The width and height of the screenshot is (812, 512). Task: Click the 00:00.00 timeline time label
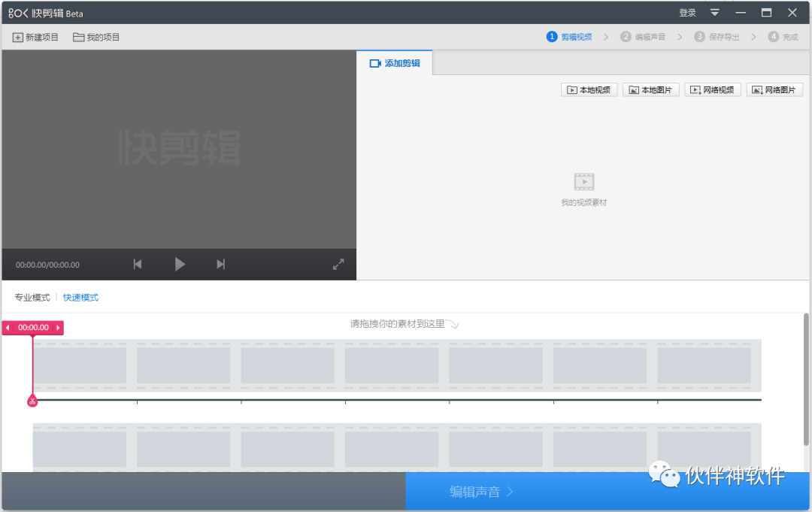(33, 328)
